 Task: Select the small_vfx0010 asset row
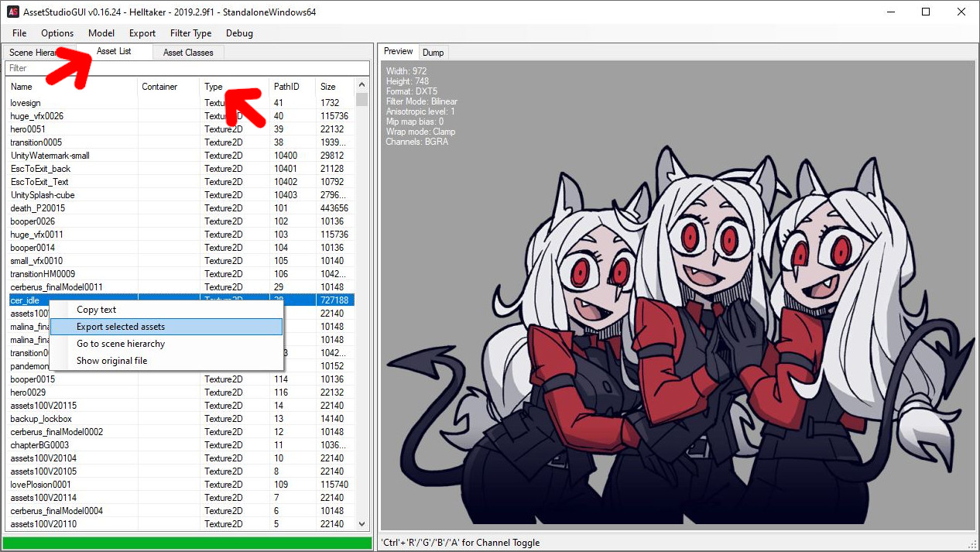click(180, 261)
